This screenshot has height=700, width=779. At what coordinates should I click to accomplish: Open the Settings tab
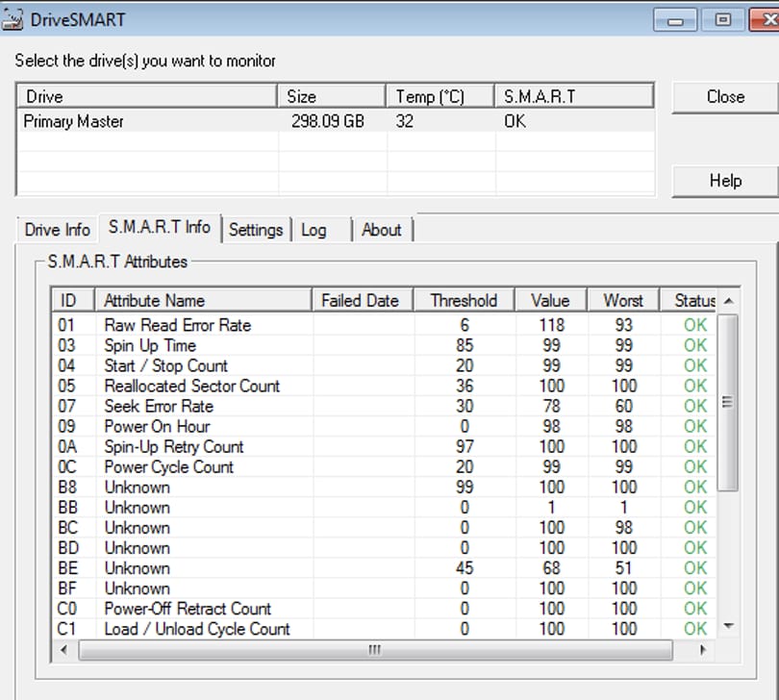click(x=256, y=230)
